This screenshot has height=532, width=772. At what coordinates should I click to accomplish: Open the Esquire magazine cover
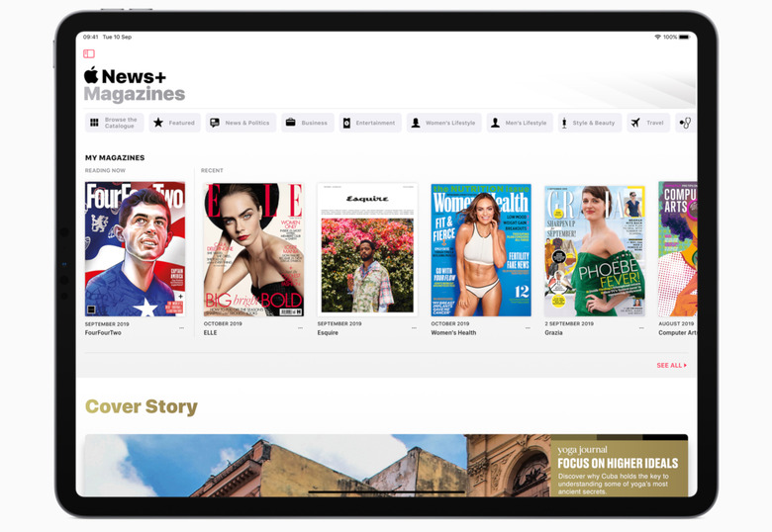coord(367,249)
